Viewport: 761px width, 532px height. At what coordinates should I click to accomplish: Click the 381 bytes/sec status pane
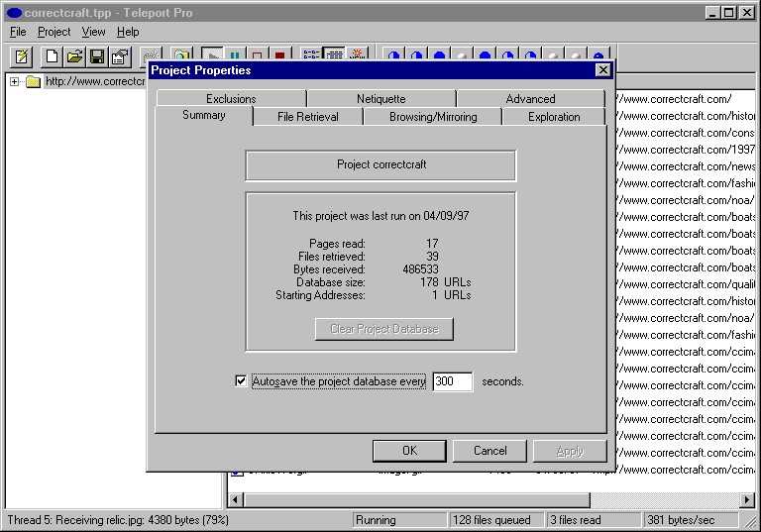tap(690, 520)
